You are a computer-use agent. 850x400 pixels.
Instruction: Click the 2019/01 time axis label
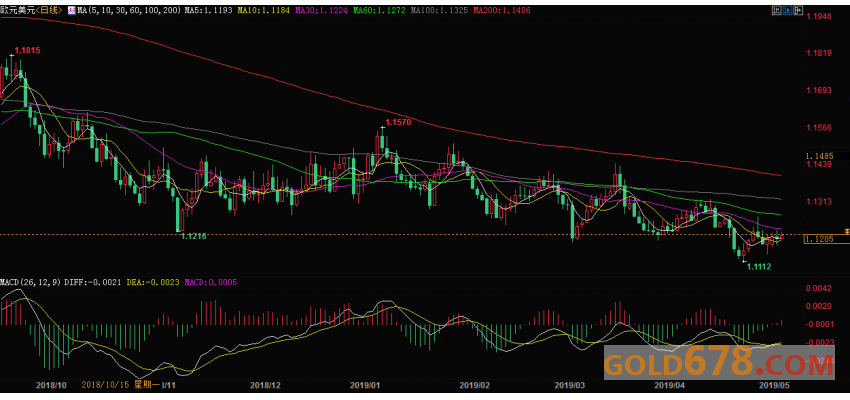pos(364,385)
